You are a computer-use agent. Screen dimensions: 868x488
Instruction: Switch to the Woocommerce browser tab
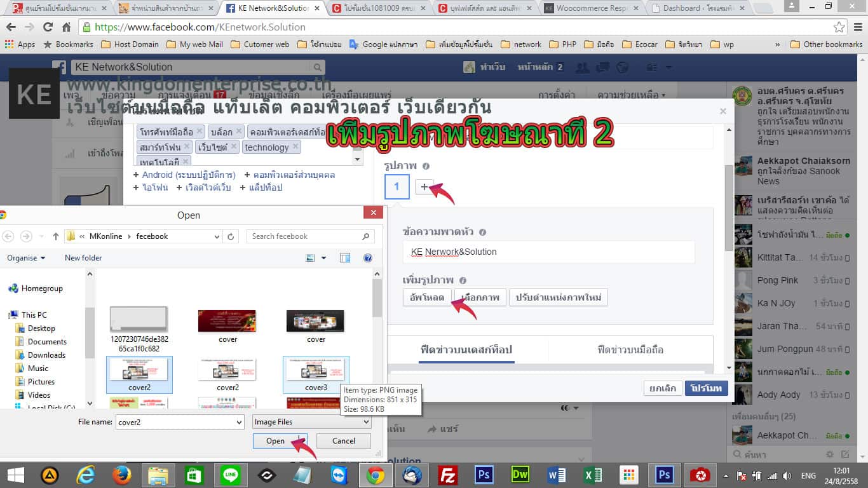click(x=592, y=8)
